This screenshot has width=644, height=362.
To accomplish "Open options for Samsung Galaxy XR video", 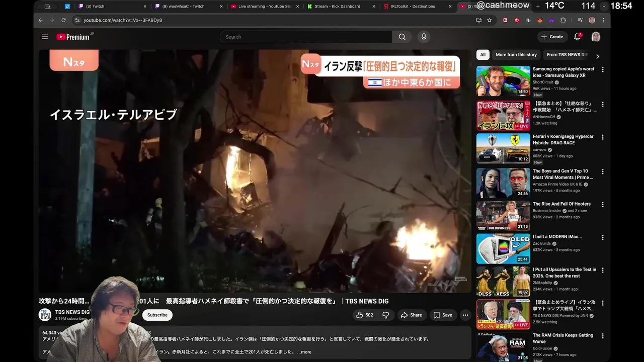I will [x=602, y=70].
